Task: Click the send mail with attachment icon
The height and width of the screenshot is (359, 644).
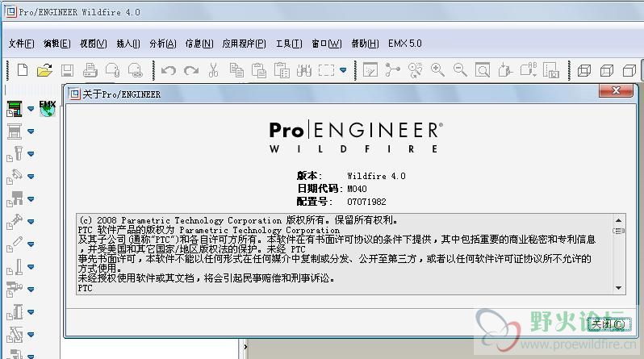Action: [112, 70]
